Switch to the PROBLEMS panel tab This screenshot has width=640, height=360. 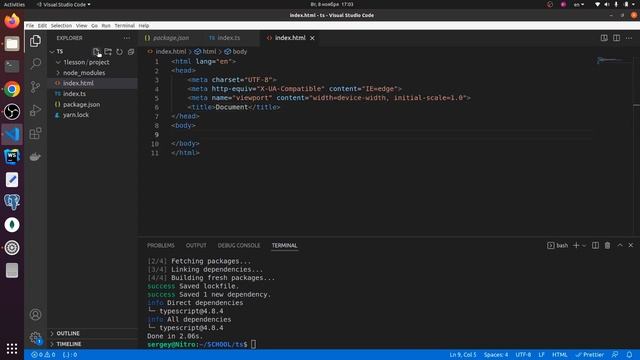pyautogui.click(x=161, y=245)
